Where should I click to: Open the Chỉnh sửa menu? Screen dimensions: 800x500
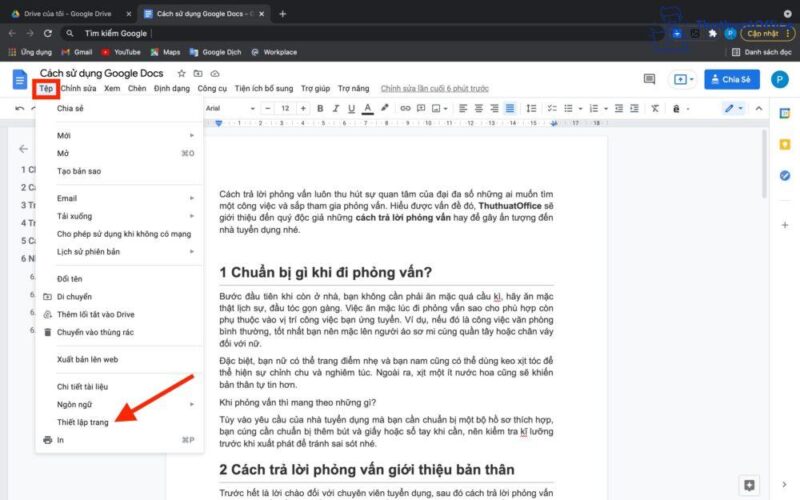point(78,88)
